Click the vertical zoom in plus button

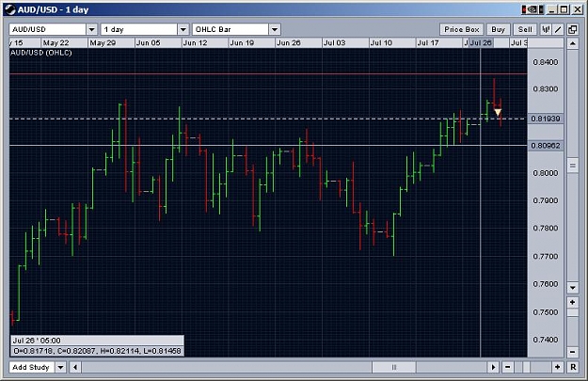tap(572, 302)
